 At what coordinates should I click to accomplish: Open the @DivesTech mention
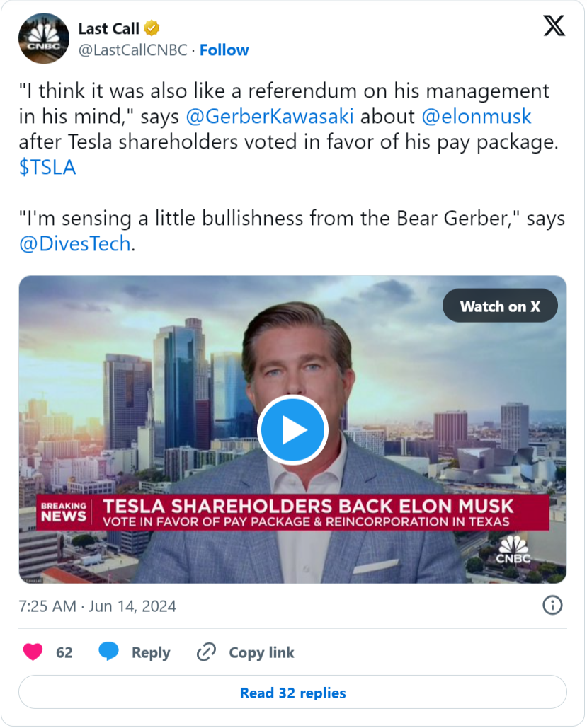pyautogui.click(x=75, y=243)
